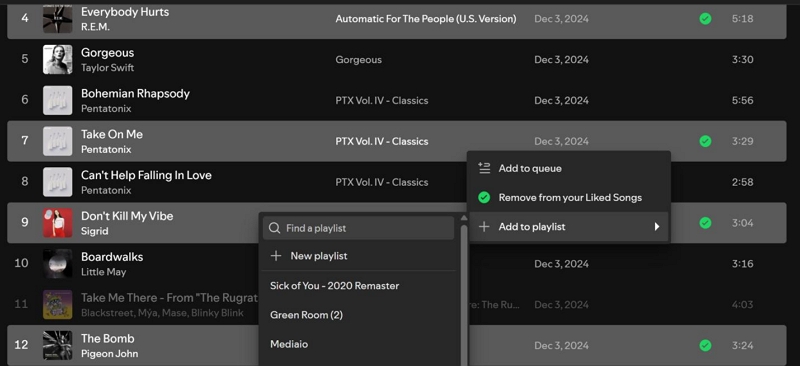Click the magnifier icon in Find a playlist
Image resolution: width=800 pixels, height=366 pixels.
tap(274, 228)
